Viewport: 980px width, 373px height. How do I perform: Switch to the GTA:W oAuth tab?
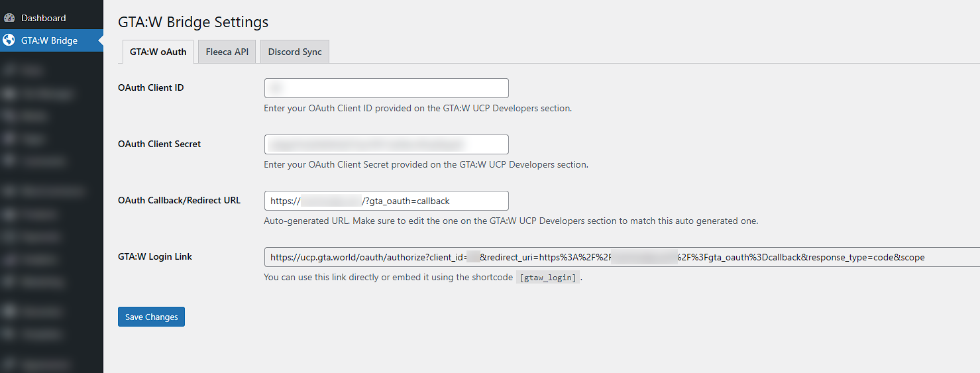(158, 52)
